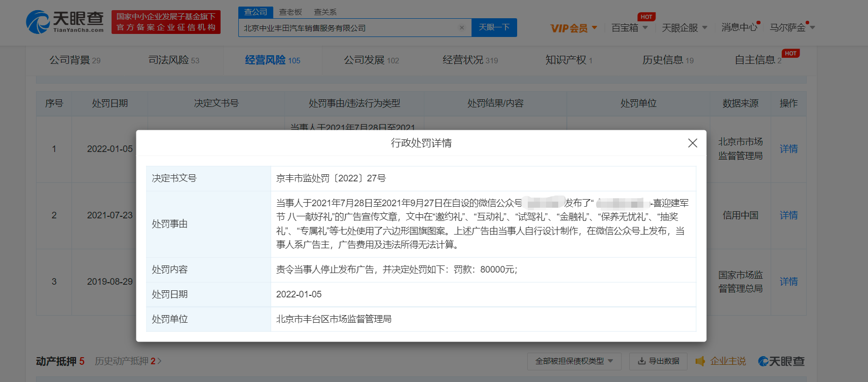Screen dimensions: 868x382
Task: Click the 天眼一下 search button
Action: [x=494, y=27]
